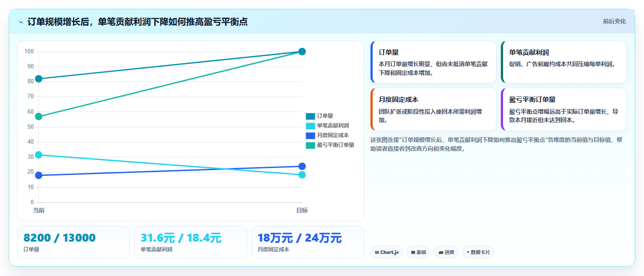Click the y-axis label 50

[x=30, y=127]
